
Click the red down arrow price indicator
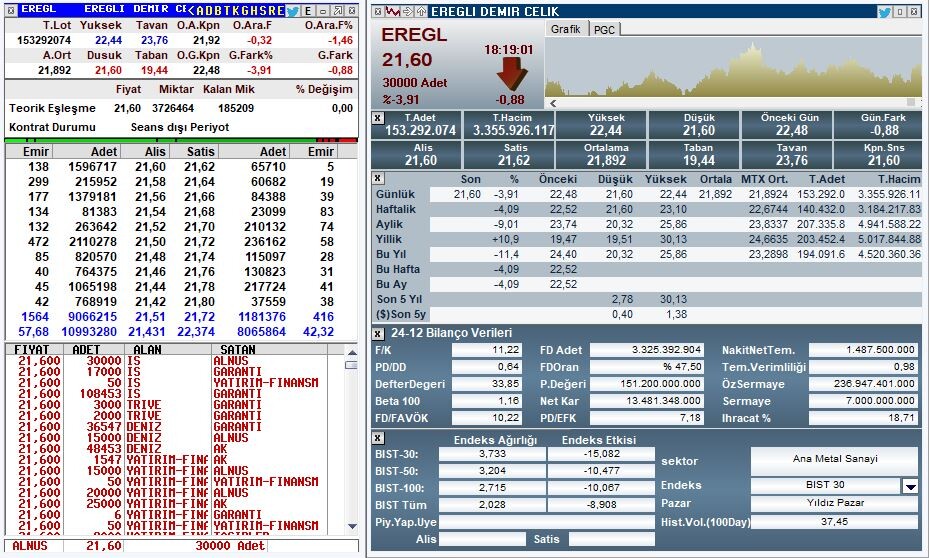pyautogui.click(x=511, y=73)
